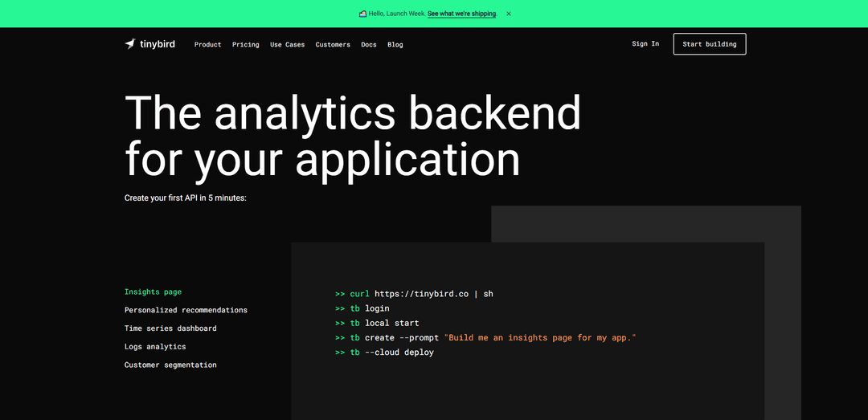Select the Time series dashboard example
868x420 pixels.
pyautogui.click(x=170, y=328)
